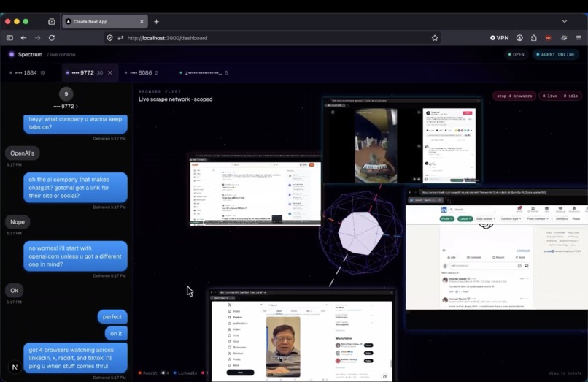The height and width of the screenshot is (382, 588).
Task: Click All filters in LinkedIn window
Action: [562, 218]
